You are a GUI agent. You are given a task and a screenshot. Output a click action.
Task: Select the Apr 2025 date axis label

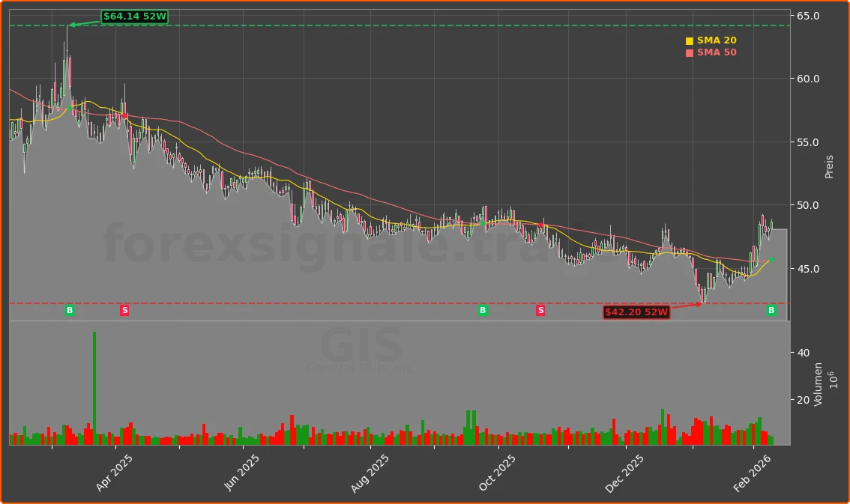(115, 473)
